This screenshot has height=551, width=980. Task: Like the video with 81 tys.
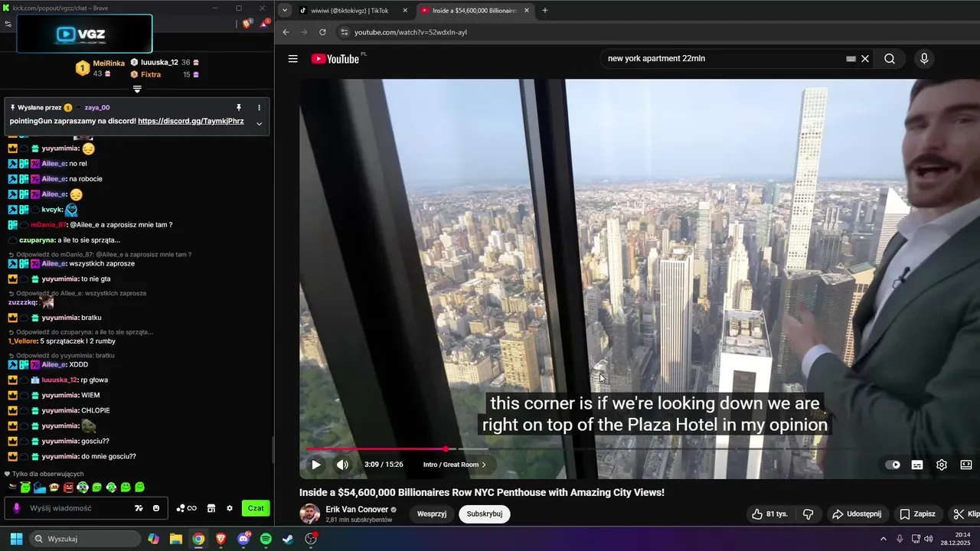point(769,514)
